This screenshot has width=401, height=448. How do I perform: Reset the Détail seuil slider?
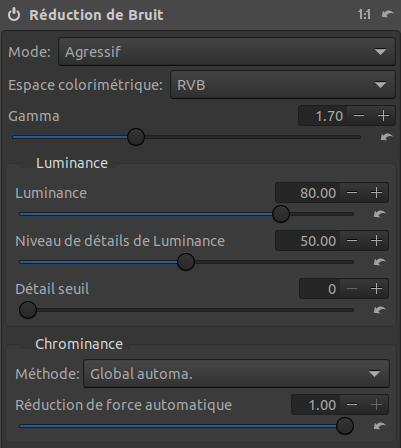380,310
